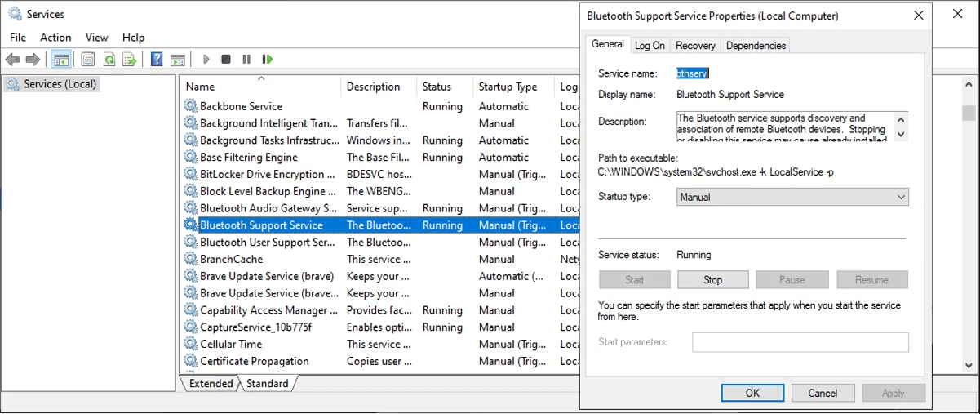Open the View menu

pos(96,38)
